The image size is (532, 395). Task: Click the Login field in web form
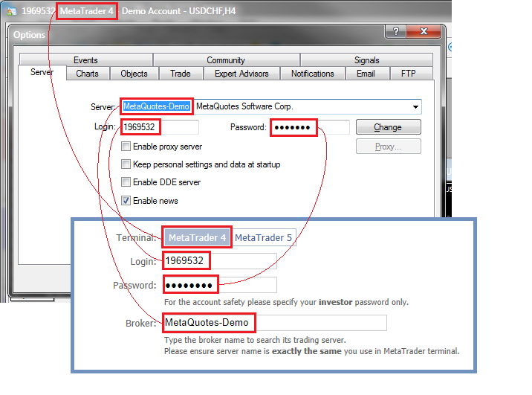tap(220, 261)
